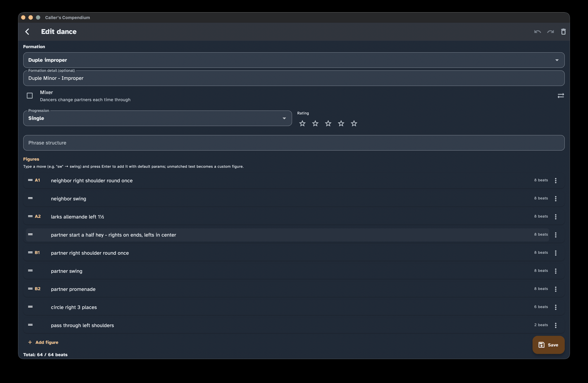The width and height of the screenshot is (588, 383).
Task: Set rating to three stars
Action: pyautogui.click(x=328, y=123)
